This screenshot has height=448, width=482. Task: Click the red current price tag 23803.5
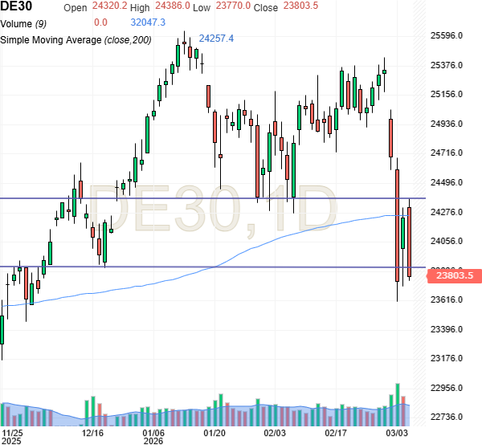pos(454,275)
